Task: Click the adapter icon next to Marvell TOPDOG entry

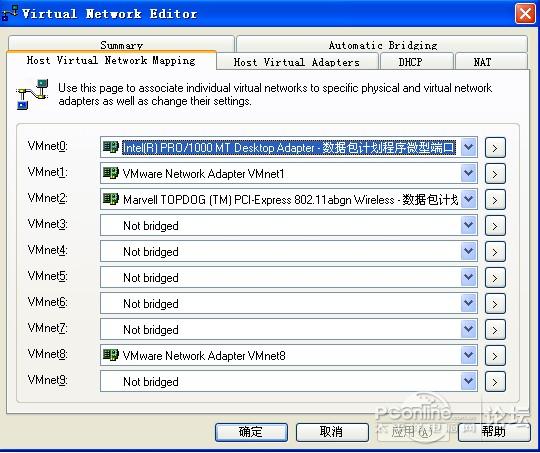Action: [x=111, y=199]
